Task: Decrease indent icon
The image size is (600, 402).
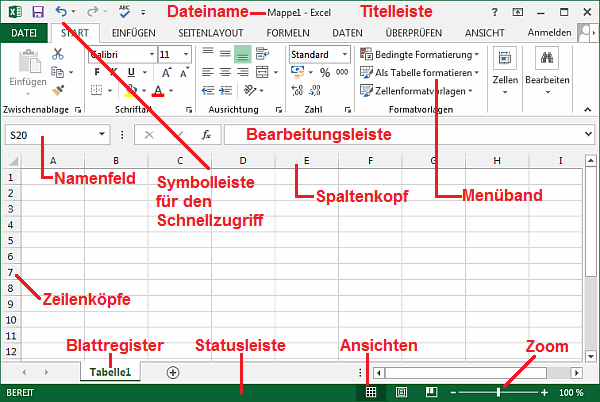Action: click(208, 90)
